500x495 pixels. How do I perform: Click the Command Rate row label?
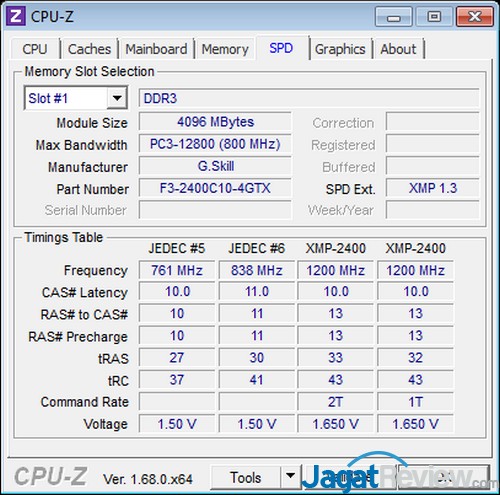(x=85, y=402)
